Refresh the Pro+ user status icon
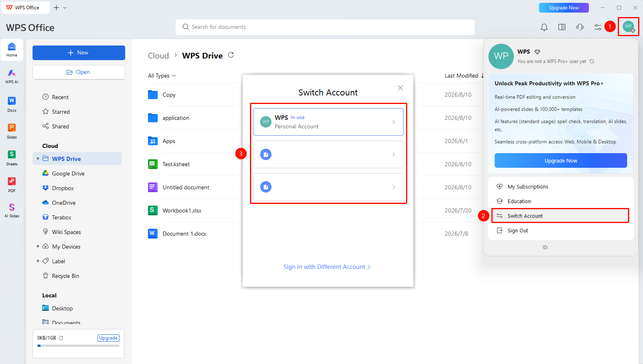This screenshot has height=364, width=643. (x=592, y=61)
